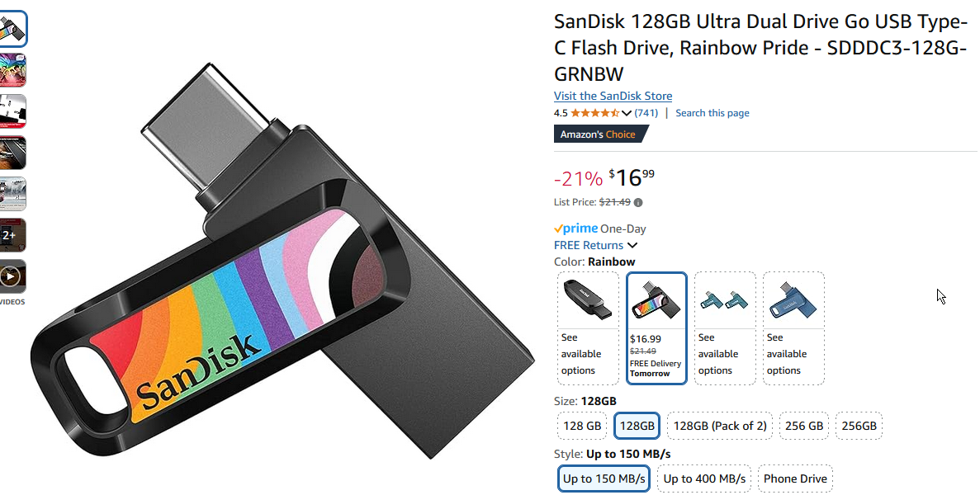Click the Search this page link
This screenshot has height=495, width=980.
[x=713, y=113]
